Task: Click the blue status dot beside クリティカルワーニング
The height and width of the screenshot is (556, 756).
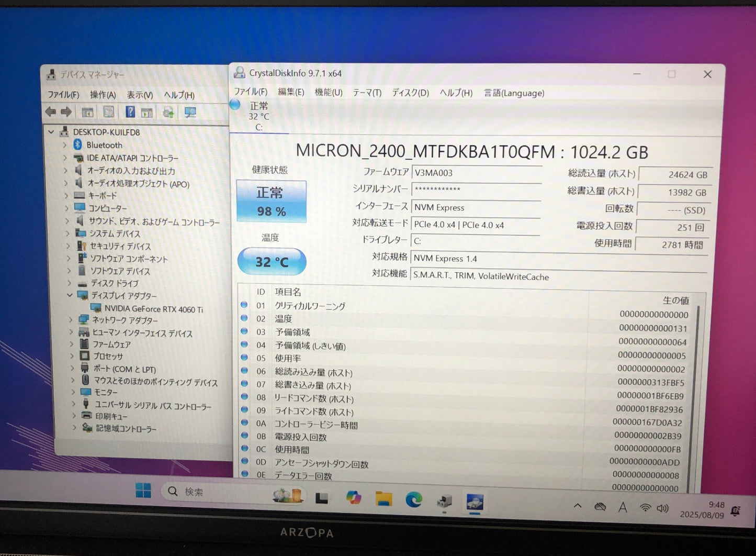Action: click(x=244, y=305)
